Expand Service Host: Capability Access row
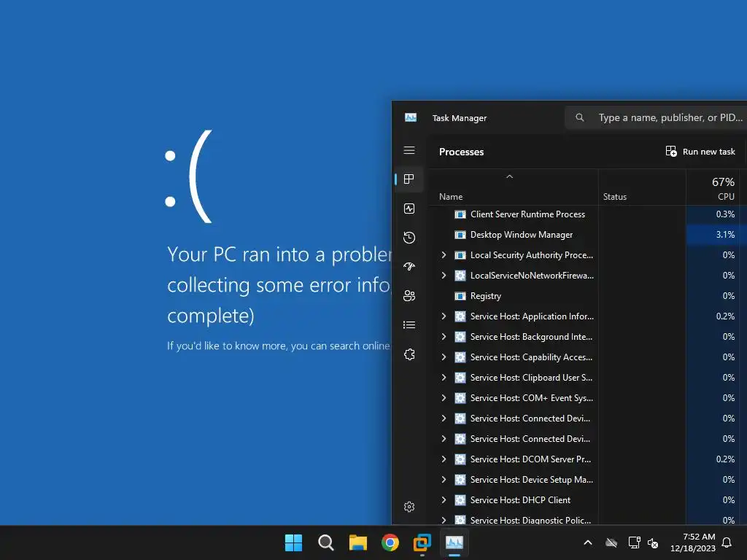747x560 pixels. point(444,357)
